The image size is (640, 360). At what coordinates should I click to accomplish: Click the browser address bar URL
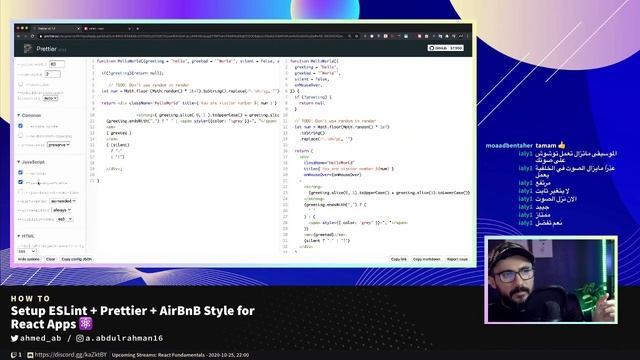[192, 36]
